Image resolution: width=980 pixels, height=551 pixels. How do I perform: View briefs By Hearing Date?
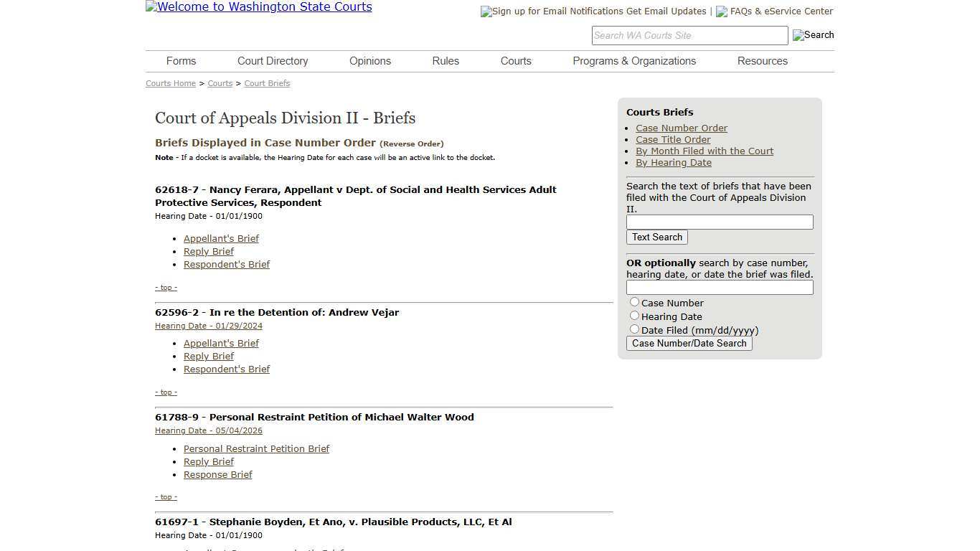pos(673,162)
